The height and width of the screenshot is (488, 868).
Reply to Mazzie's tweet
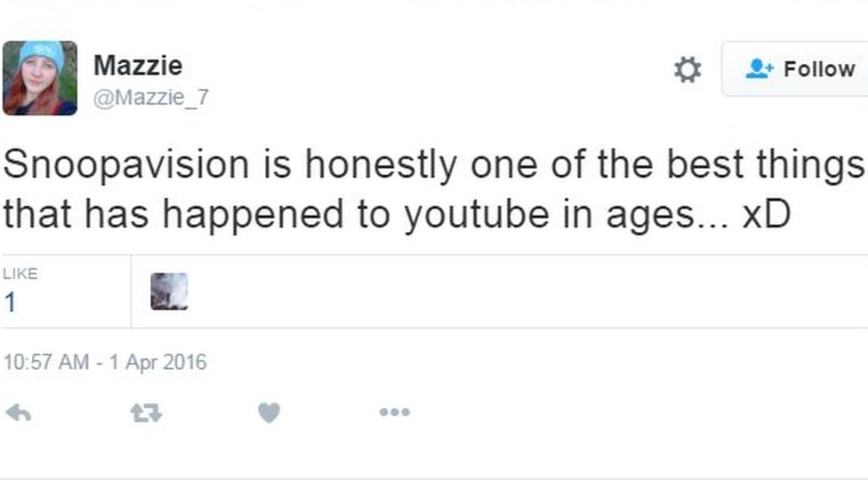click(x=19, y=412)
